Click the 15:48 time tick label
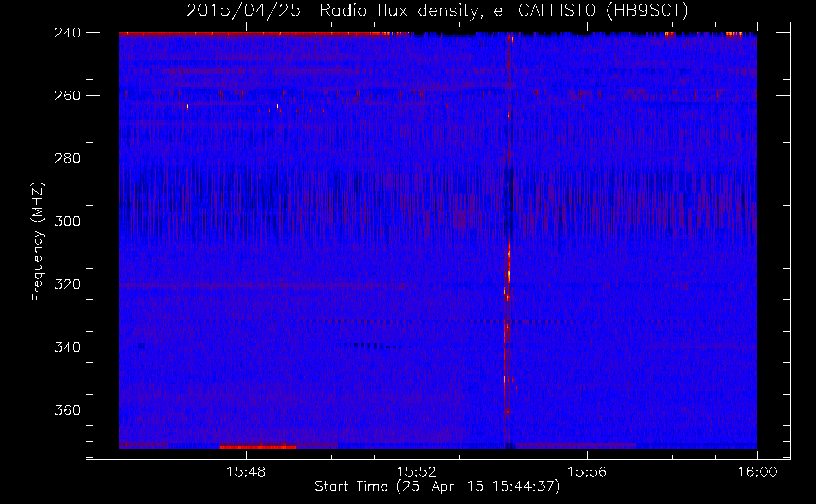Screen dimensions: 816x504 point(246,472)
